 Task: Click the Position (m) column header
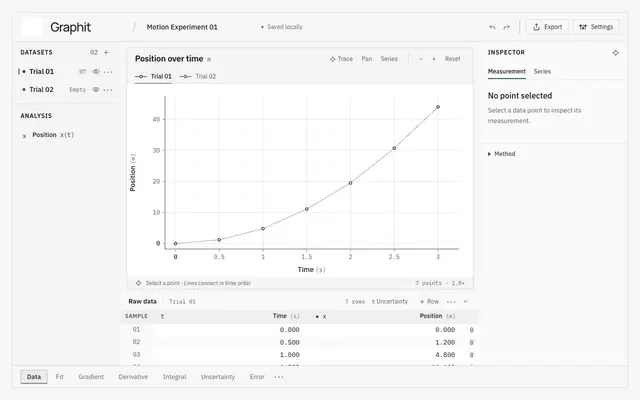coord(437,316)
